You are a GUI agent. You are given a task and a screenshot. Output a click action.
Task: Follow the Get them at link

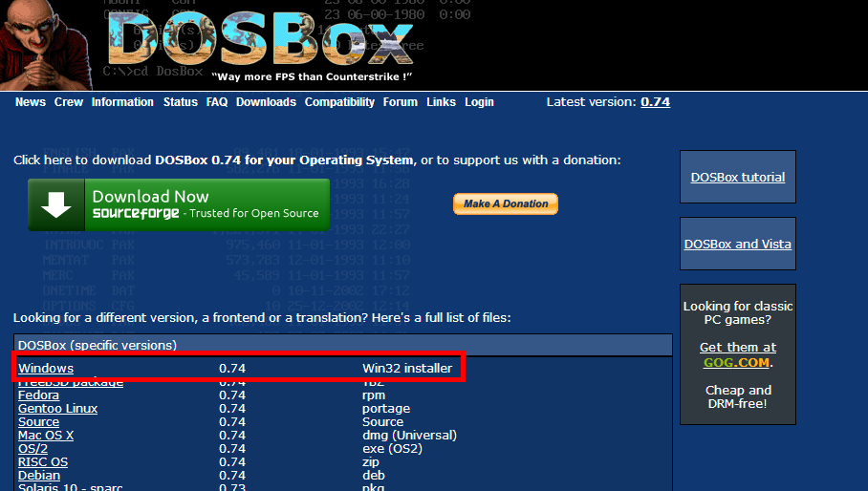point(738,348)
